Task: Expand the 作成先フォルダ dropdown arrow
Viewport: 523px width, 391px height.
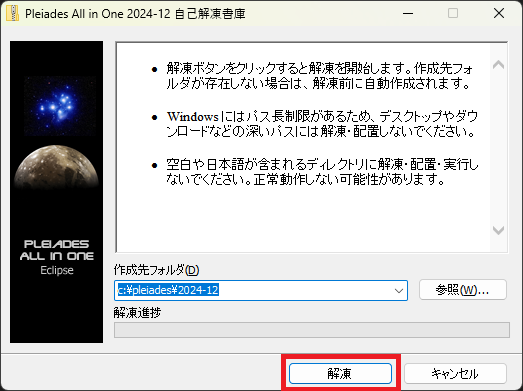Action: 399,291
